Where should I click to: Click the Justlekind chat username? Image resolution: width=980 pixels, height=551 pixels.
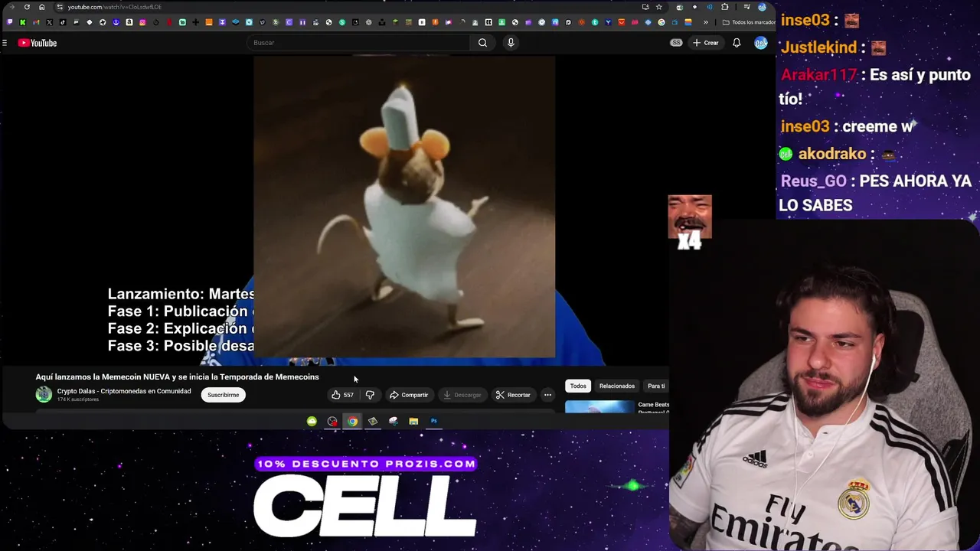click(x=818, y=47)
